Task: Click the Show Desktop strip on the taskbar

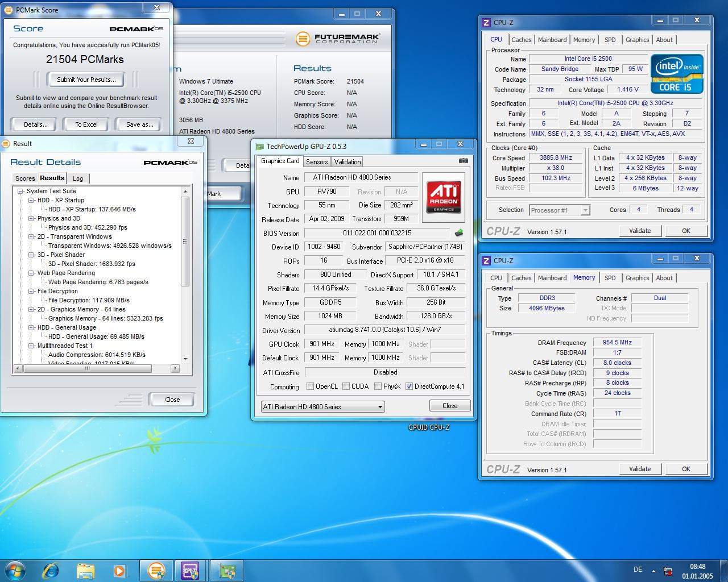Action: pos(724,571)
